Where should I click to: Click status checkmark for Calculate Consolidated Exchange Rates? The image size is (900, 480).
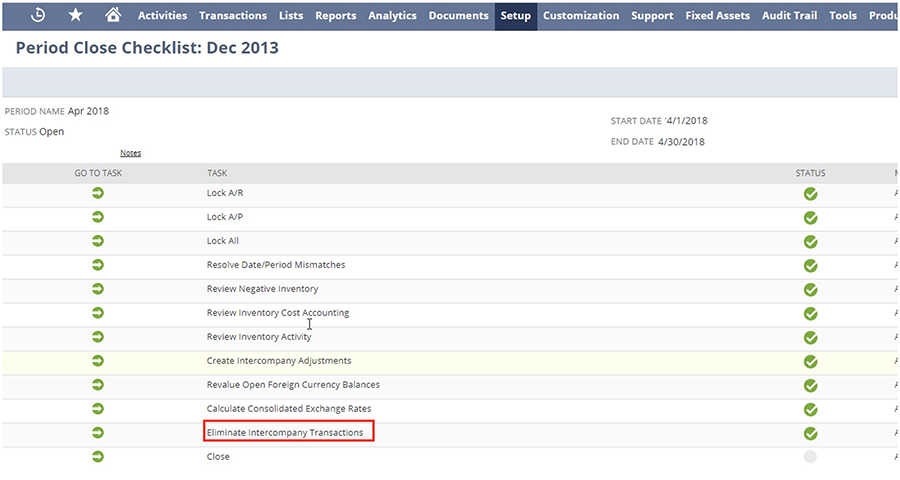pyautogui.click(x=810, y=410)
